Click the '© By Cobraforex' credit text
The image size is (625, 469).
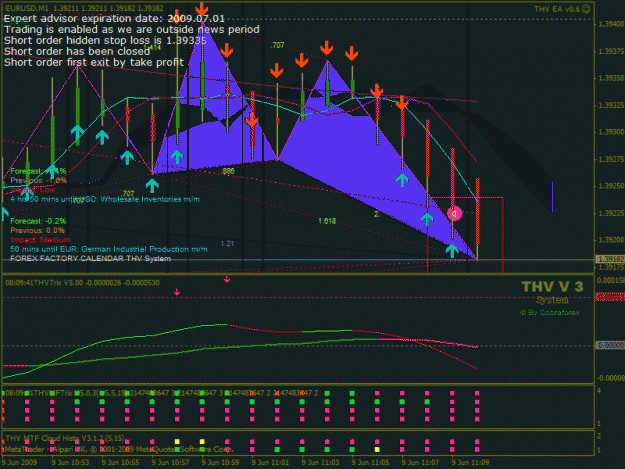(550, 312)
